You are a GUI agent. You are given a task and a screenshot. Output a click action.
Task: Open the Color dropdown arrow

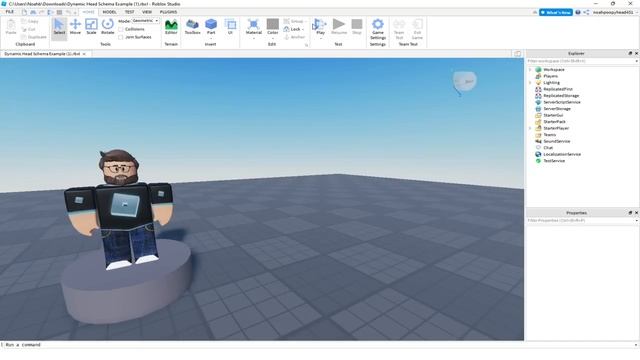point(273,38)
